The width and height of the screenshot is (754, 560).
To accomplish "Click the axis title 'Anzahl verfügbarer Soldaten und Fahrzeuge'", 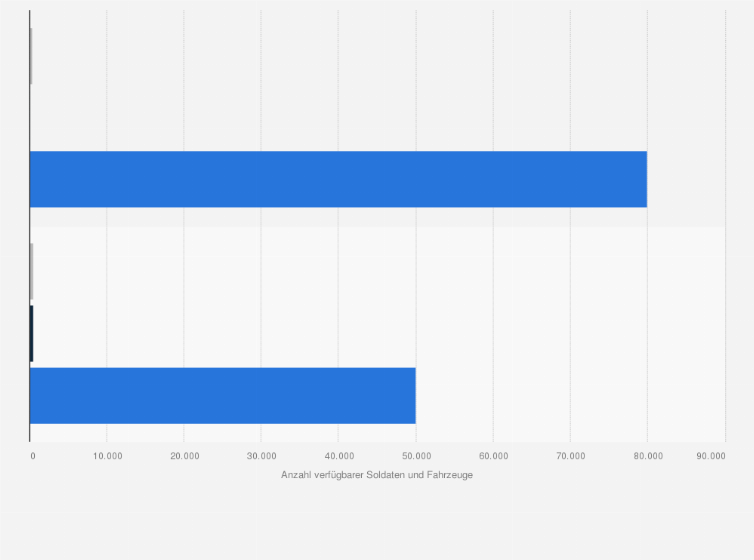I will (377, 475).
